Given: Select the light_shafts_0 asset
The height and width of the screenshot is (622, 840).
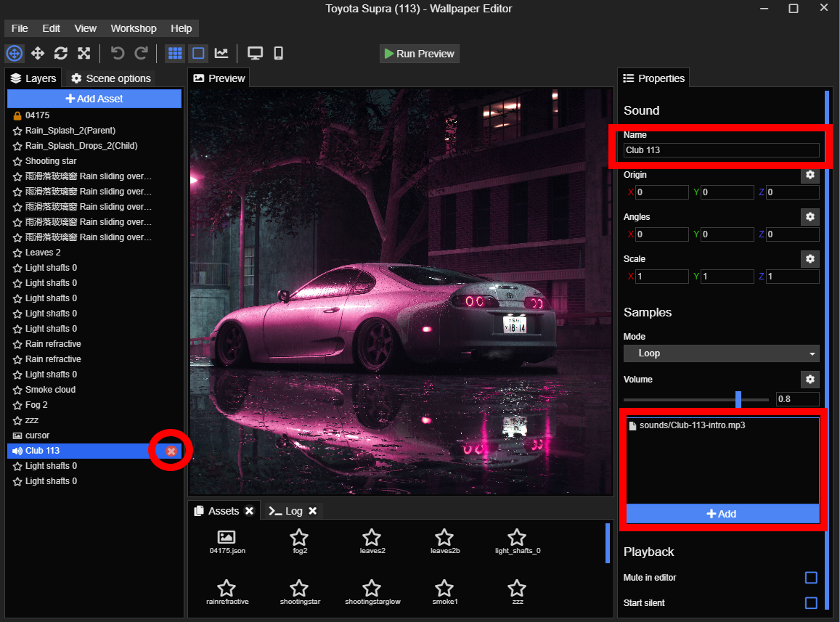Looking at the screenshot, I should coord(518,542).
